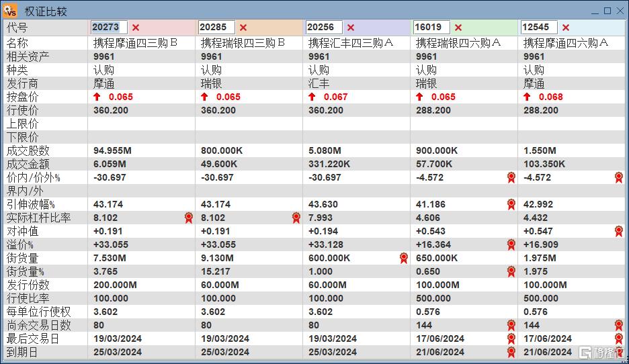Image resolution: width=629 pixels, height=364 pixels.
Task: Select the 对冲值 row label
Action: tap(22, 231)
